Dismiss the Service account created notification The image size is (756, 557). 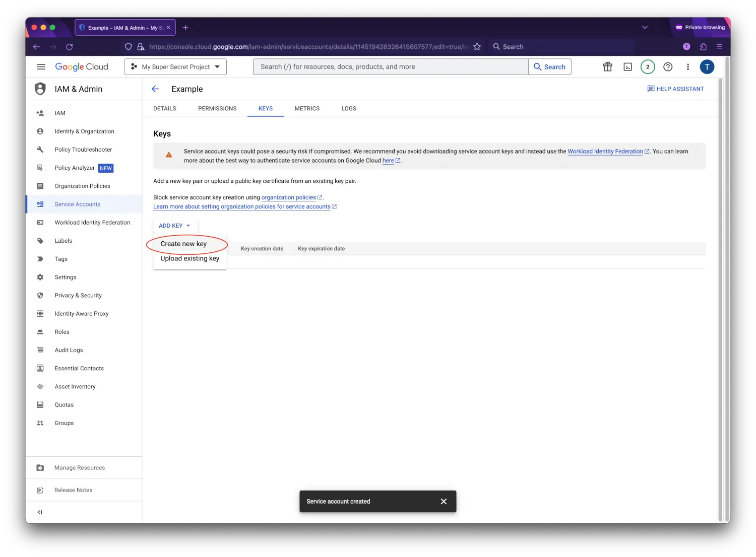(x=444, y=502)
